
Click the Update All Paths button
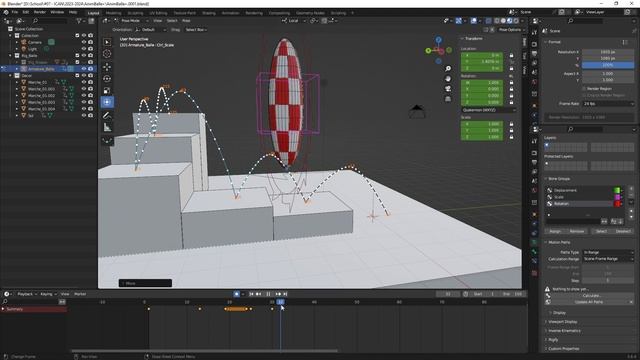(589, 302)
